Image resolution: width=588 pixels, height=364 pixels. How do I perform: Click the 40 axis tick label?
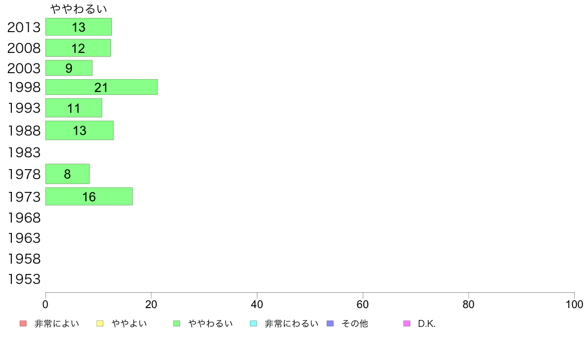pos(257,304)
